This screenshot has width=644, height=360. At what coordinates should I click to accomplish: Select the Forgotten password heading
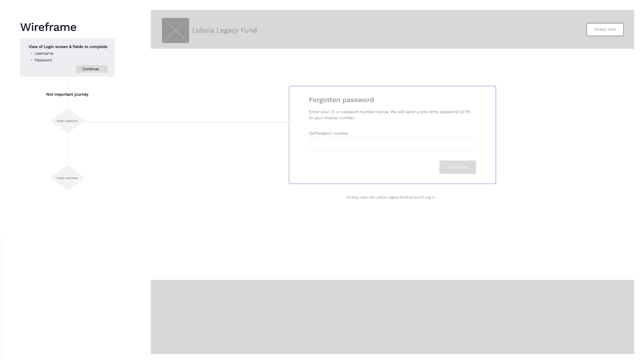coord(341,100)
